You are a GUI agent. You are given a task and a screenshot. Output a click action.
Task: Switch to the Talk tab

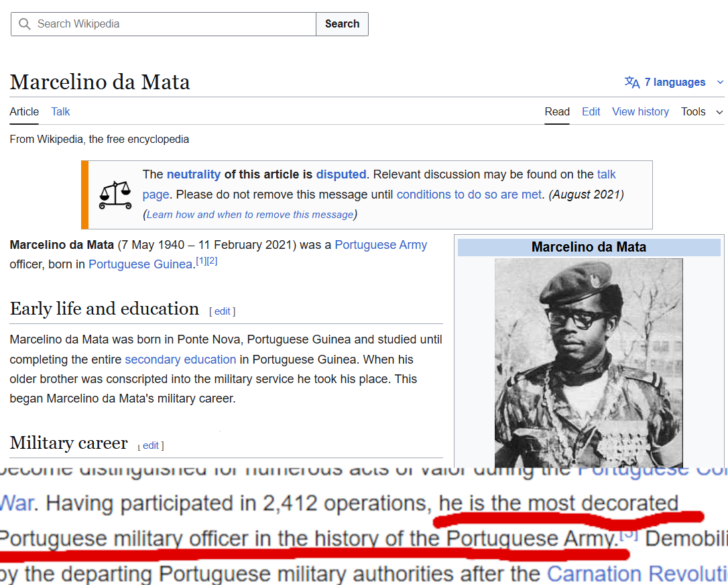[60, 111]
